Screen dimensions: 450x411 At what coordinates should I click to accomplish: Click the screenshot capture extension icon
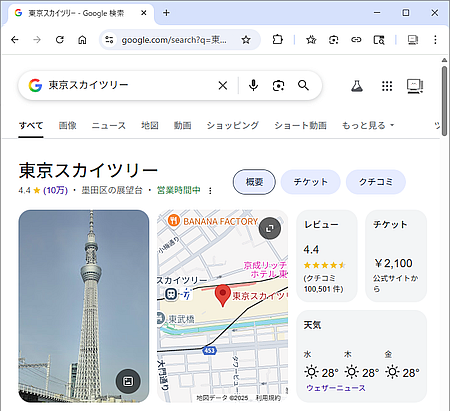[333, 40]
